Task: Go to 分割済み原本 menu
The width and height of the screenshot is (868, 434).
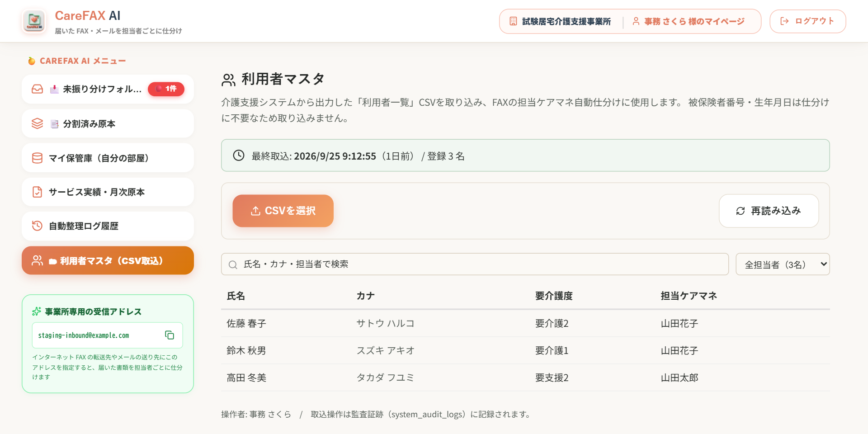Action: pos(108,123)
